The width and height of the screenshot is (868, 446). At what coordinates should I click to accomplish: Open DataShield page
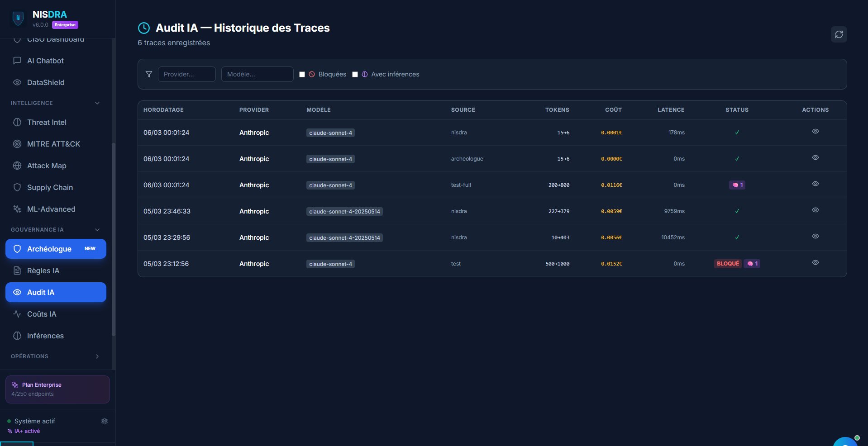click(56, 82)
